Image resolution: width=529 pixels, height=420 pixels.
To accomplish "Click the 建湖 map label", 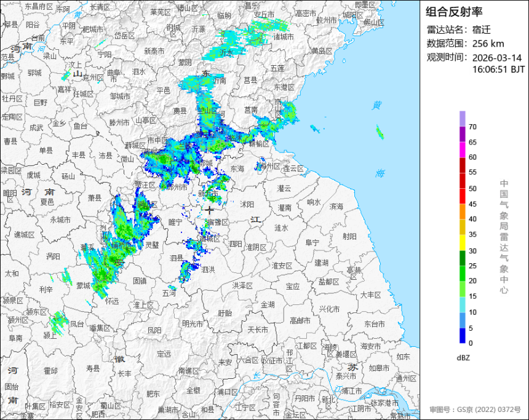I will [321, 263].
